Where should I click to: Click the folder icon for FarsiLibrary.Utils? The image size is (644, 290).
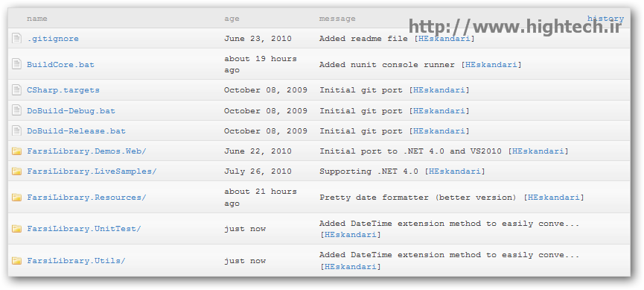tap(17, 260)
